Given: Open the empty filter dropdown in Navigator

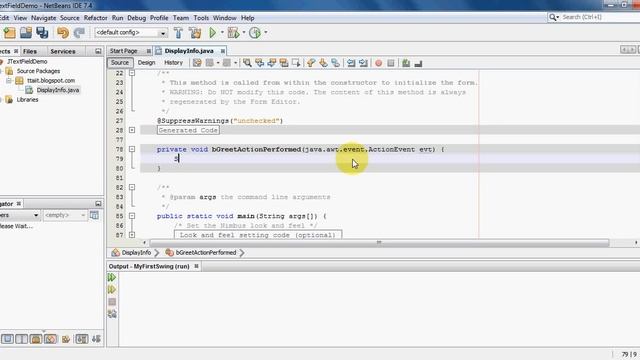Looking at the screenshot, I should pyautogui.click(x=65, y=215).
